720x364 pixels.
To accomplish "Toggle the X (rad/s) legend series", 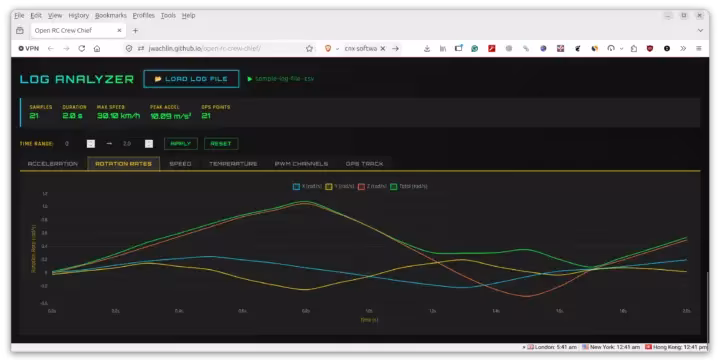I will [x=308, y=186].
